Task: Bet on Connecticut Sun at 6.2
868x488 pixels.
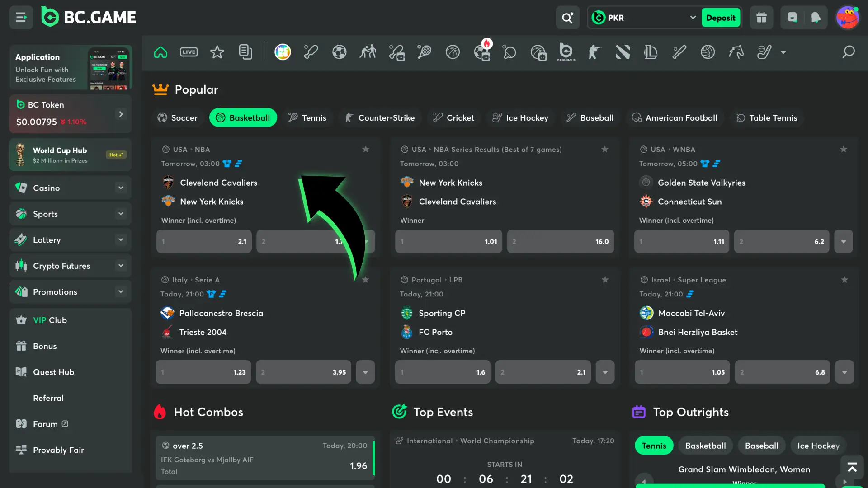Action: 782,241
